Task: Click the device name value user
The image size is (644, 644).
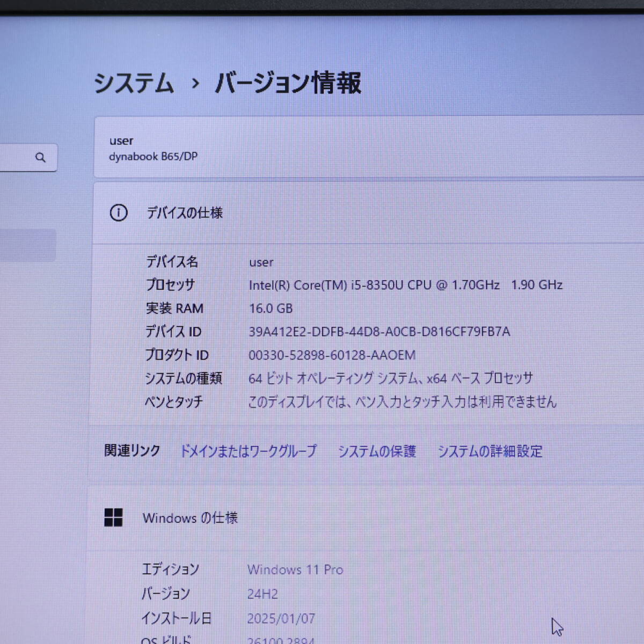Action: pos(261,262)
